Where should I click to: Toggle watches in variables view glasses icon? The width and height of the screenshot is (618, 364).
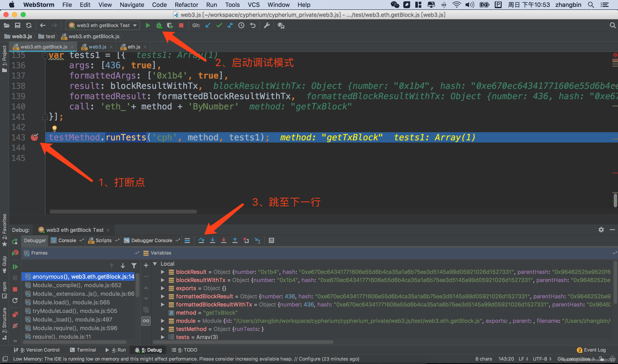(146, 321)
